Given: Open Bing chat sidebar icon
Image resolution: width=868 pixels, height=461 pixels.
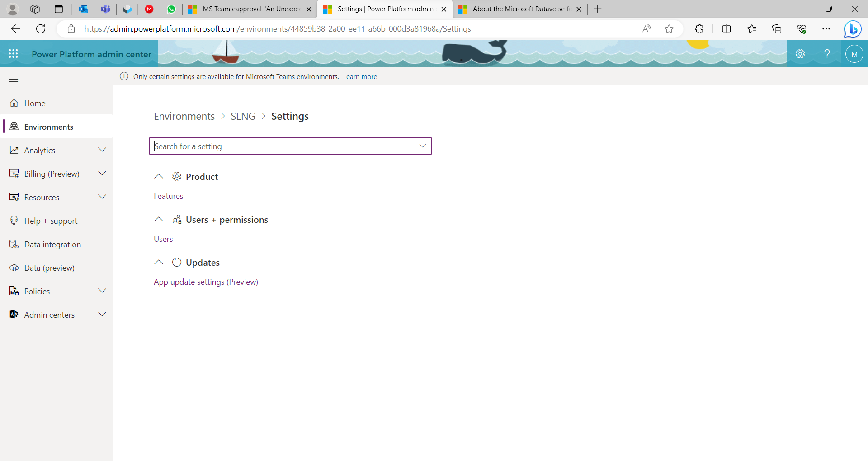Looking at the screenshot, I should point(853,29).
